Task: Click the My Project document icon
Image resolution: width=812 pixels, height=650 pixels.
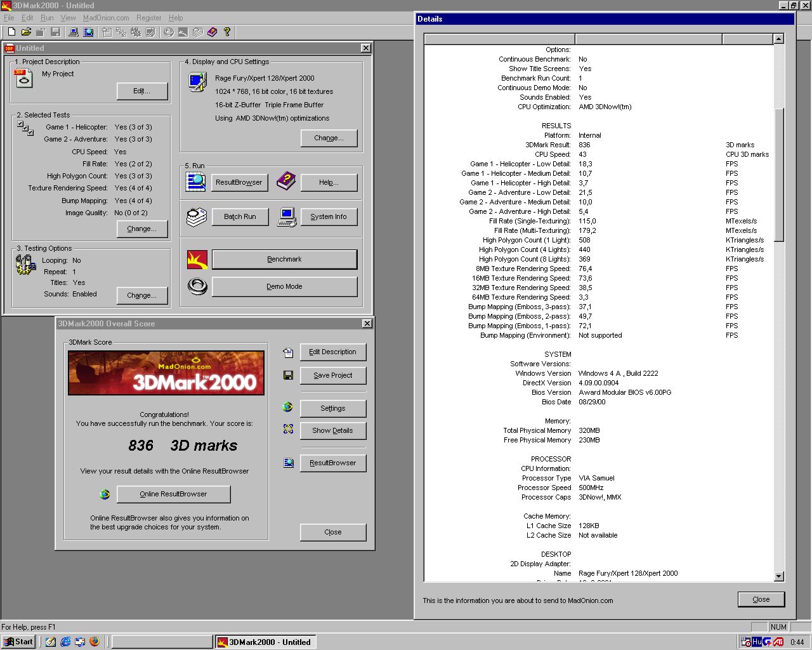Action: pos(23,79)
